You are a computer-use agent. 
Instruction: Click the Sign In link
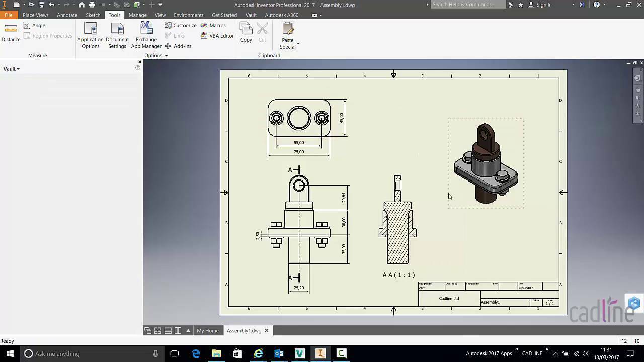pos(544,5)
